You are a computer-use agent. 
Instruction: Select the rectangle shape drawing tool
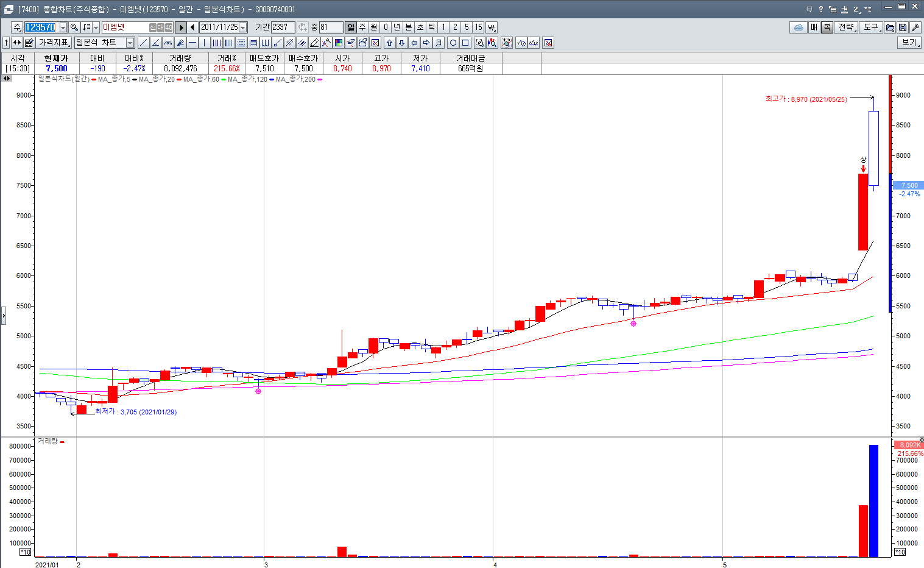465,43
